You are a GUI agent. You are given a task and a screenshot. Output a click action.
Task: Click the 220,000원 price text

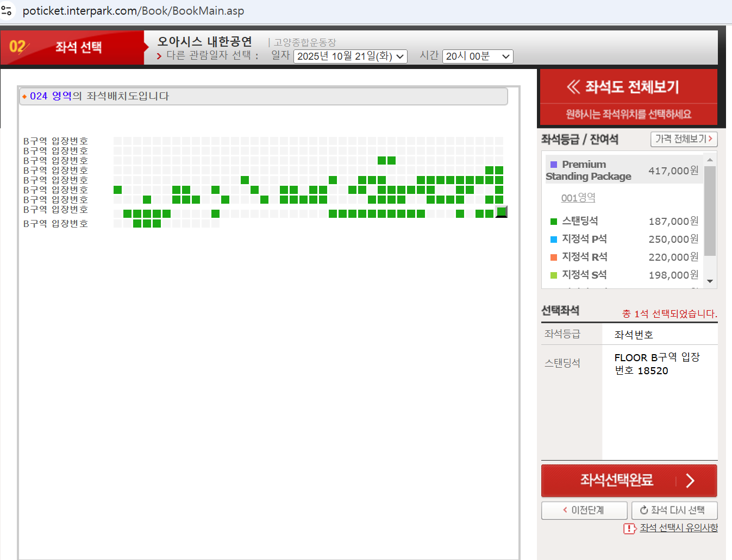(673, 257)
